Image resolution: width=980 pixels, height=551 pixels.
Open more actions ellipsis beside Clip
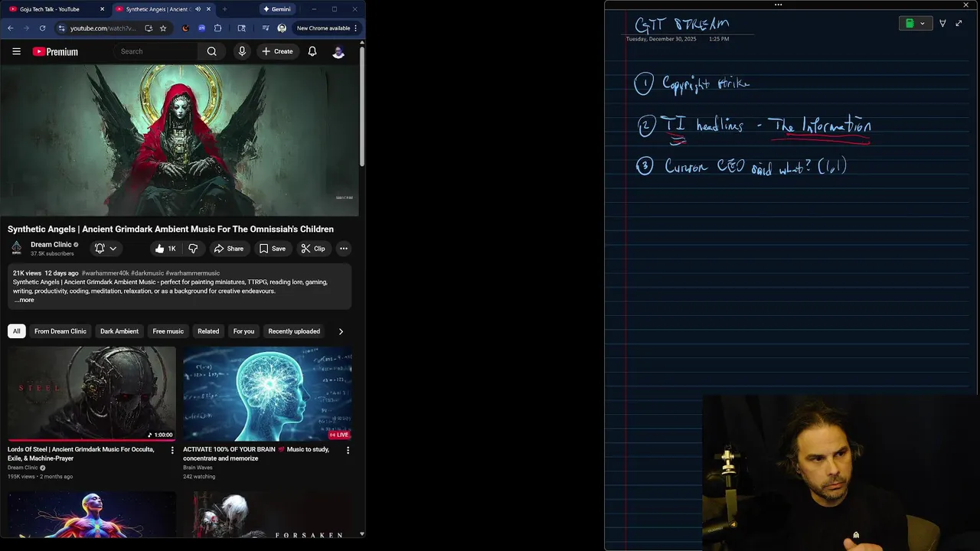(344, 249)
